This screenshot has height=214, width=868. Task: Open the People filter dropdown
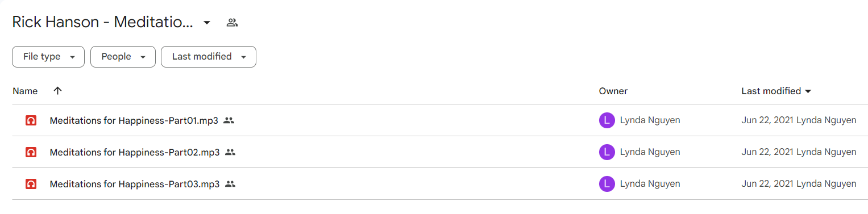click(123, 57)
